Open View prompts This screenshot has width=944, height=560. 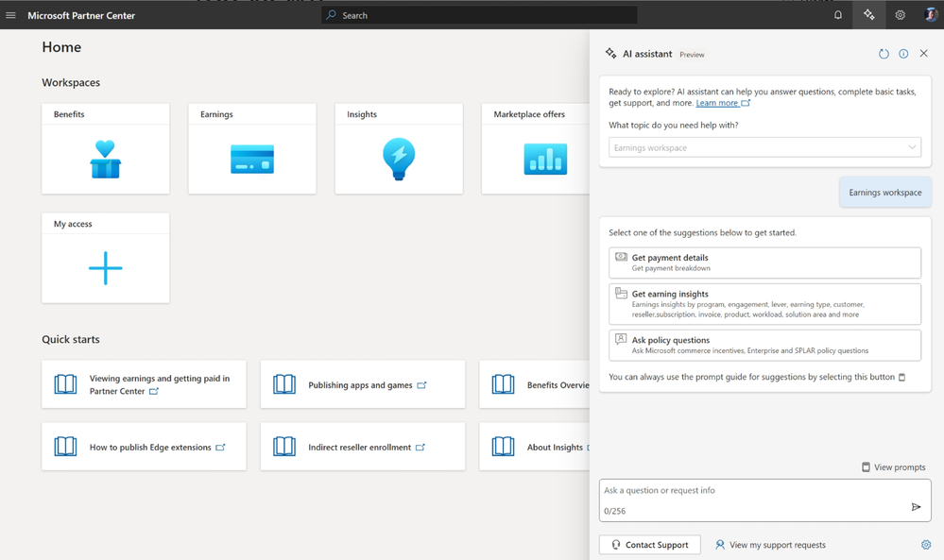point(893,467)
